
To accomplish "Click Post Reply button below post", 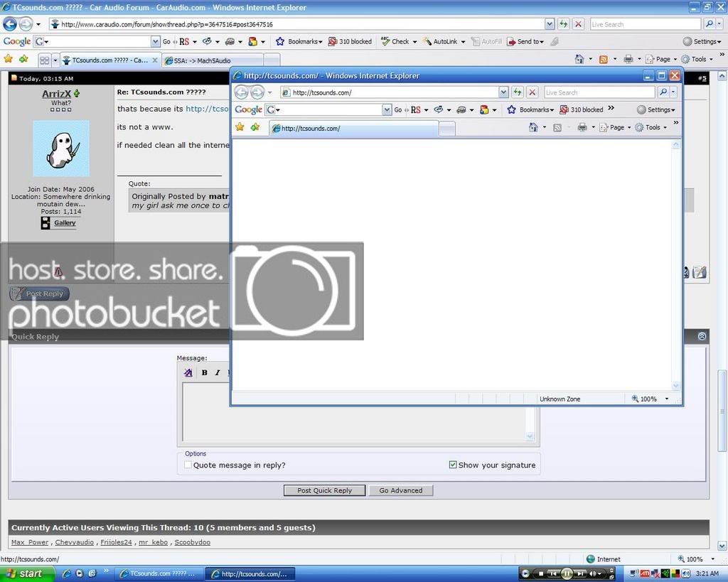I will click(40, 293).
